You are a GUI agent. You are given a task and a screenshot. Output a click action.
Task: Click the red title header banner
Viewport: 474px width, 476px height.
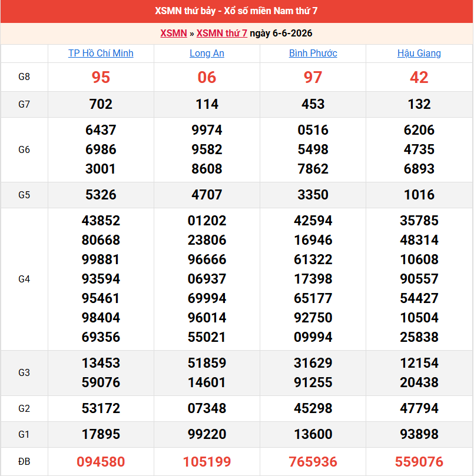point(237,11)
